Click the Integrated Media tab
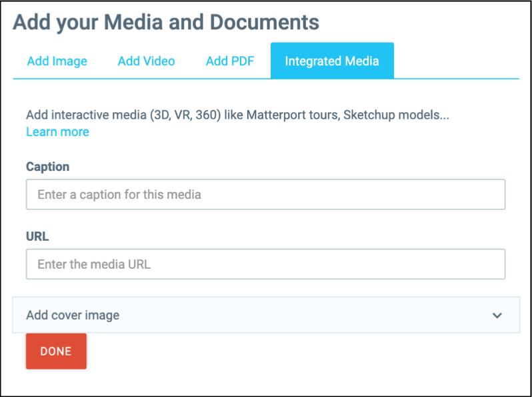 [331, 61]
